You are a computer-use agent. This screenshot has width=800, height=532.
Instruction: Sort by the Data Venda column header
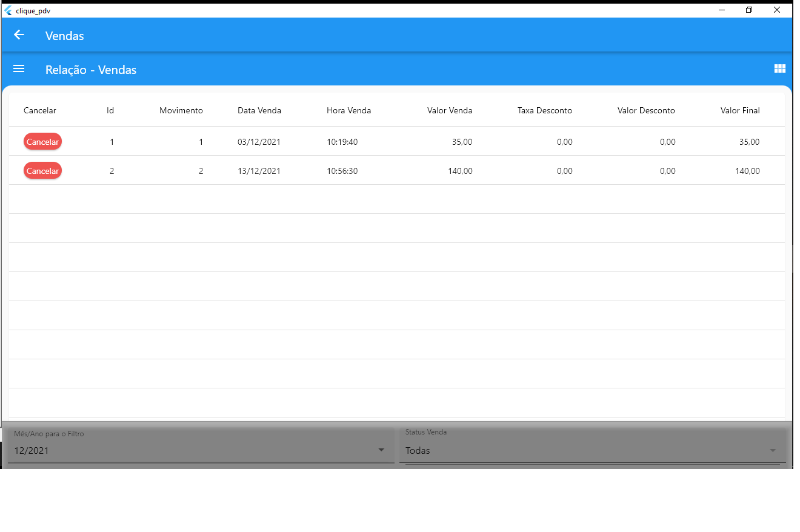(x=259, y=111)
